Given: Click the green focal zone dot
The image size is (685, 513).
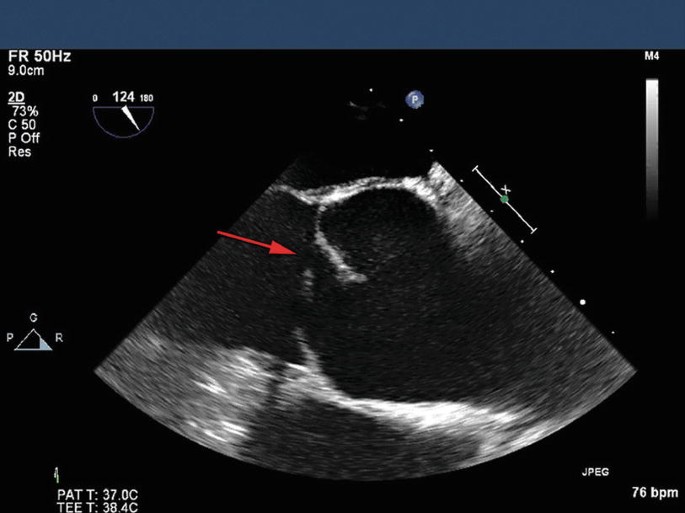Looking at the screenshot, I should [505, 200].
